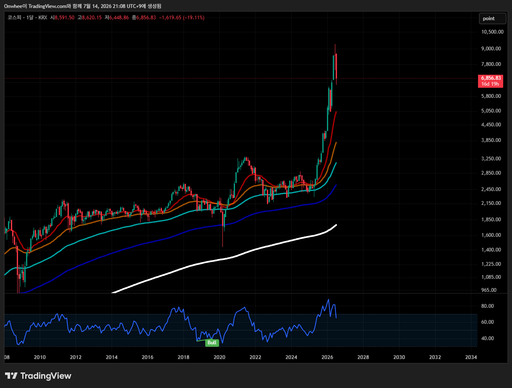Click the 10,500.00 price axis label

[492, 32]
